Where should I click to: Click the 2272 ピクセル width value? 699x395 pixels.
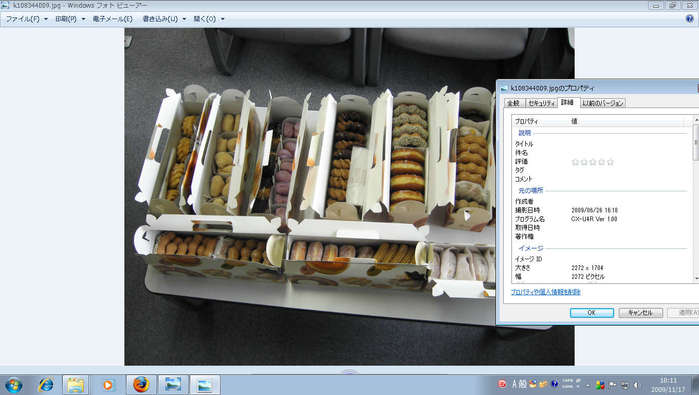pyautogui.click(x=588, y=276)
